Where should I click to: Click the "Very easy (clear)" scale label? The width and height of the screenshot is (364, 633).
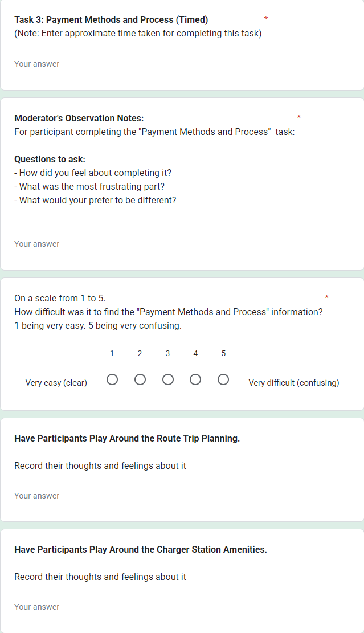click(x=56, y=383)
